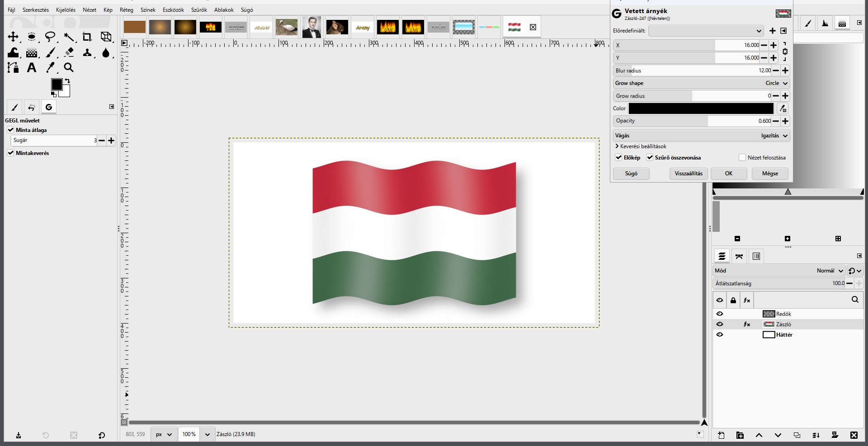Delete the selected layer
Viewport: 868px width, 446px height.
point(854,435)
